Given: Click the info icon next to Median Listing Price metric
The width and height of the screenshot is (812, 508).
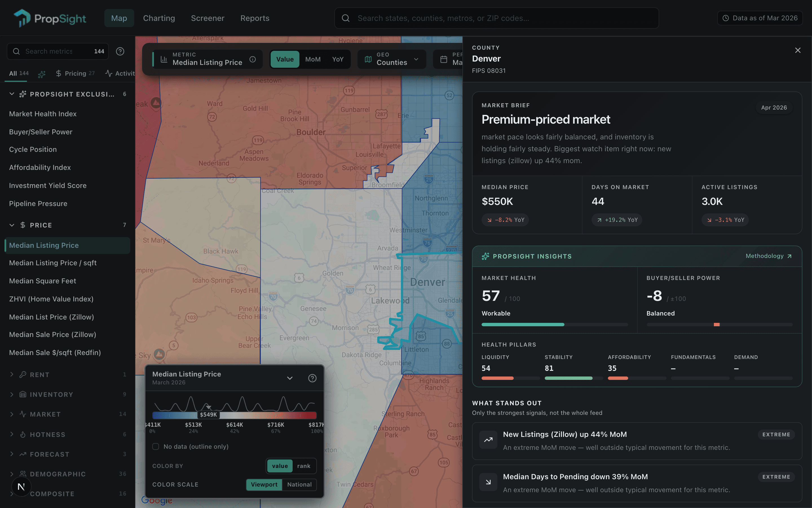Looking at the screenshot, I should pyautogui.click(x=253, y=60).
